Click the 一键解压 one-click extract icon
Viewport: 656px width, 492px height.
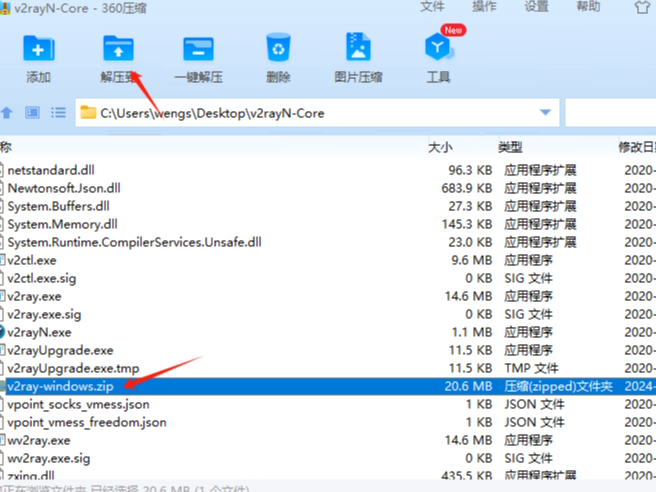click(x=198, y=49)
